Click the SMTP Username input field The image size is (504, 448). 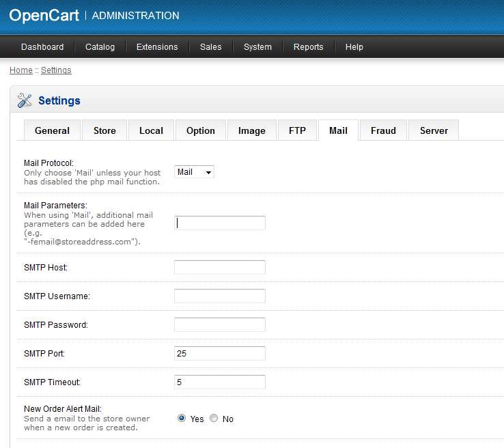(x=220, y=296)
